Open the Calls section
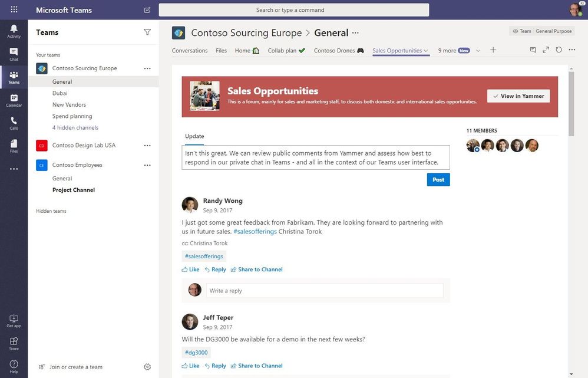The image size is (588, 378). (14, 123)
